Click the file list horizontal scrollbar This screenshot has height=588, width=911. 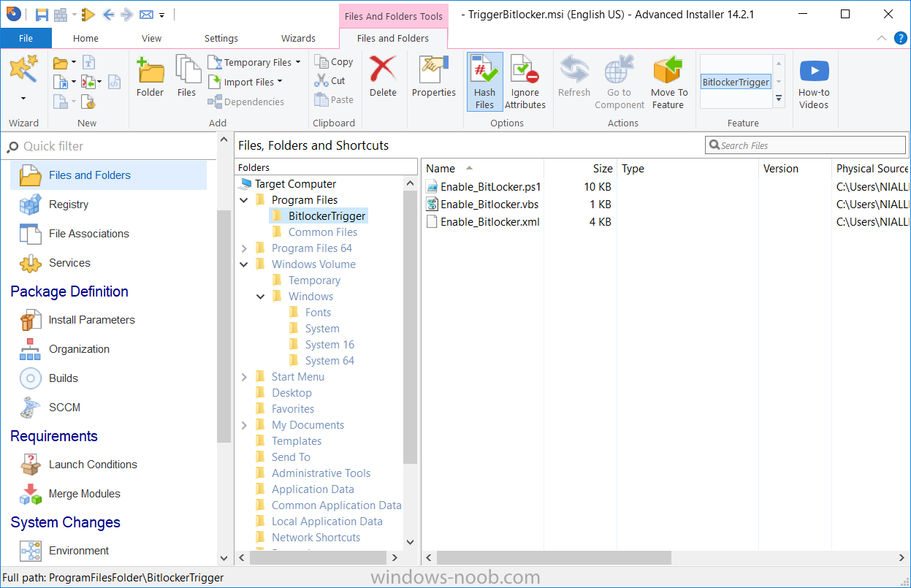554,558
